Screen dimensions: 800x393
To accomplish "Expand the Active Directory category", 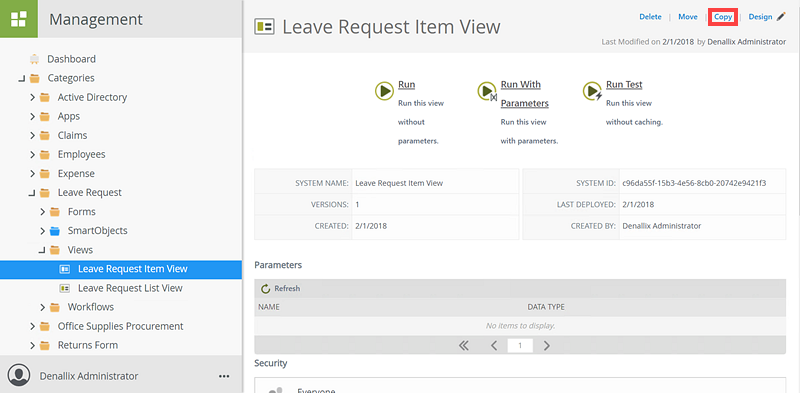I will (32, 97).
